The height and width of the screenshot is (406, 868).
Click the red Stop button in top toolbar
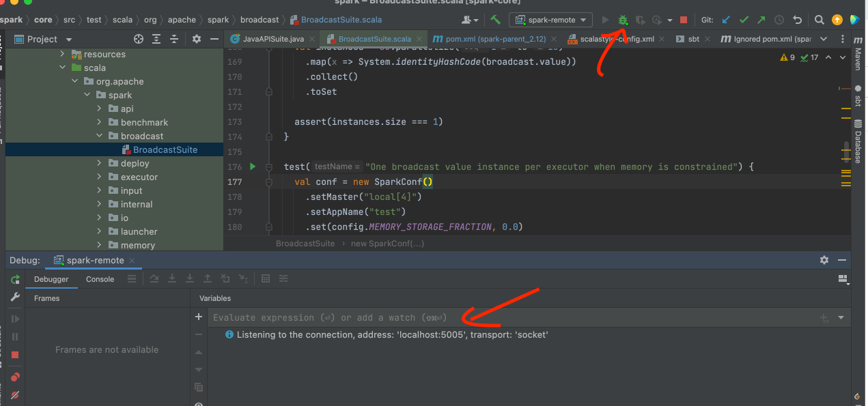[x=684, y=20]
